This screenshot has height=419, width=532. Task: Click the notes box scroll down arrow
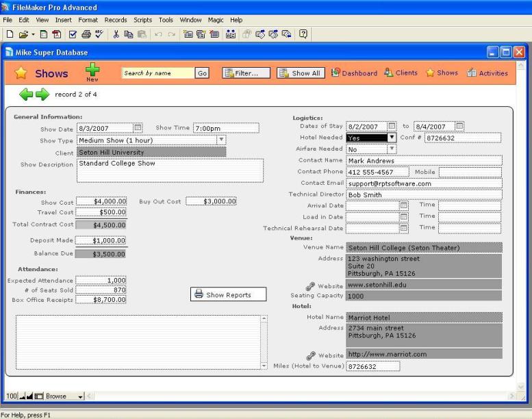tap(264, 366)
